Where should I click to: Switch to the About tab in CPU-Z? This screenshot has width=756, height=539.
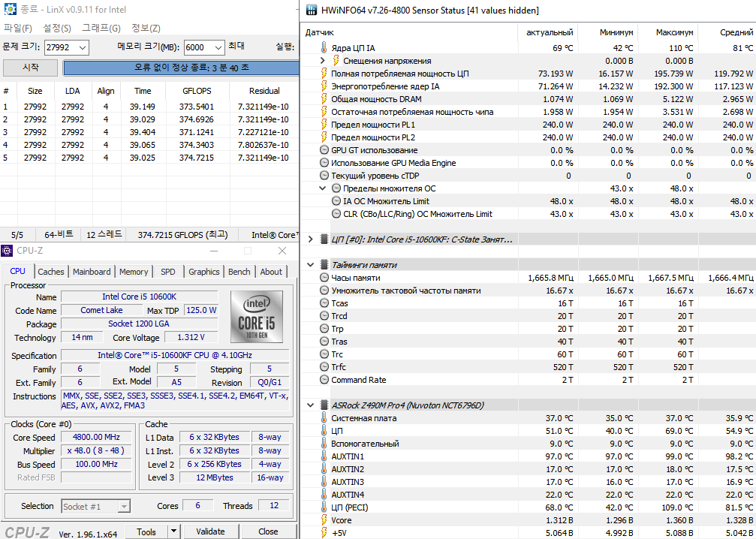coord(271,272)
